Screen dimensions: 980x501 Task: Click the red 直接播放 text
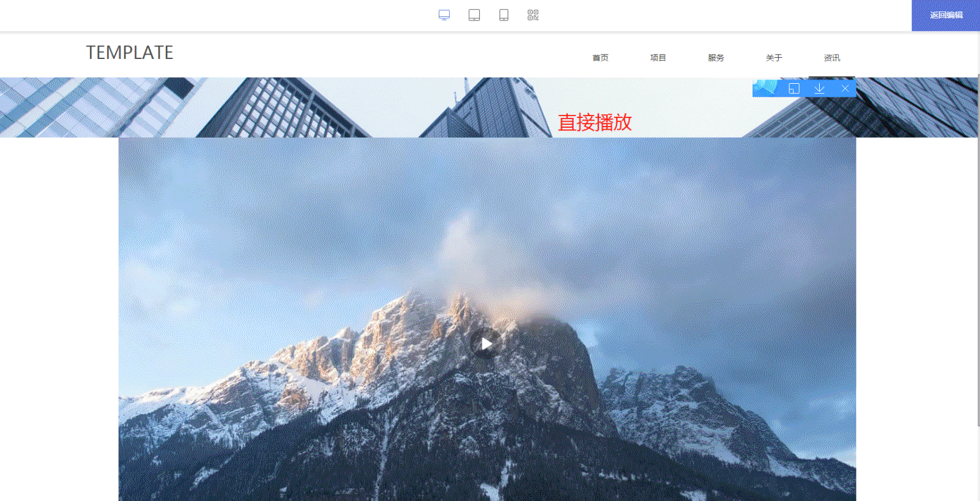pyautogui.click(x=595, y=122)
